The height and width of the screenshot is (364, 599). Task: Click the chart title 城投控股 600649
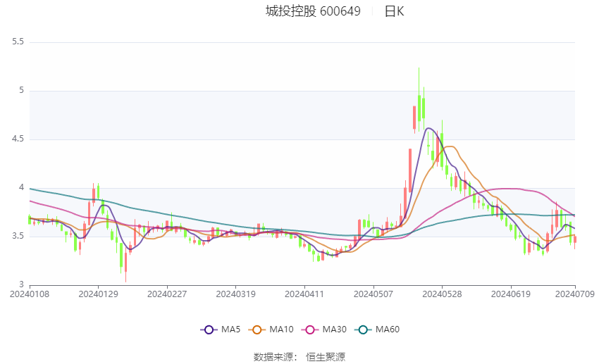click(313, 11)
